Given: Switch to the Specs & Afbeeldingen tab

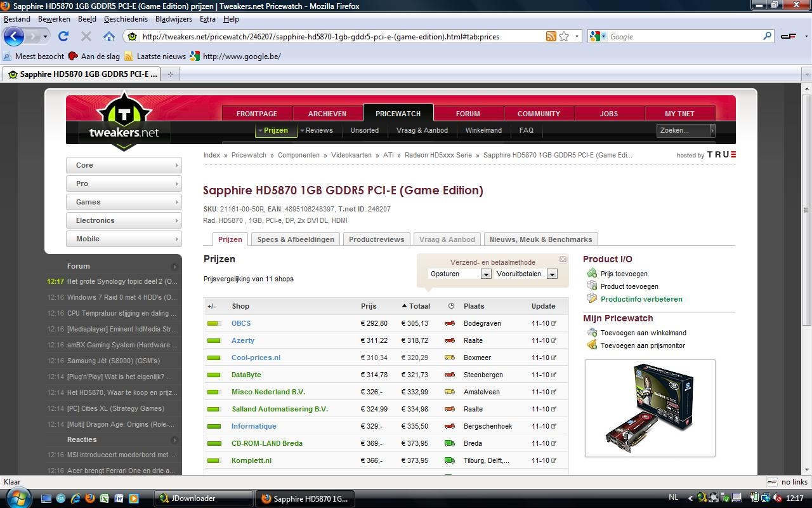Looking at the screenshot, I should click(x=296, y=239).
